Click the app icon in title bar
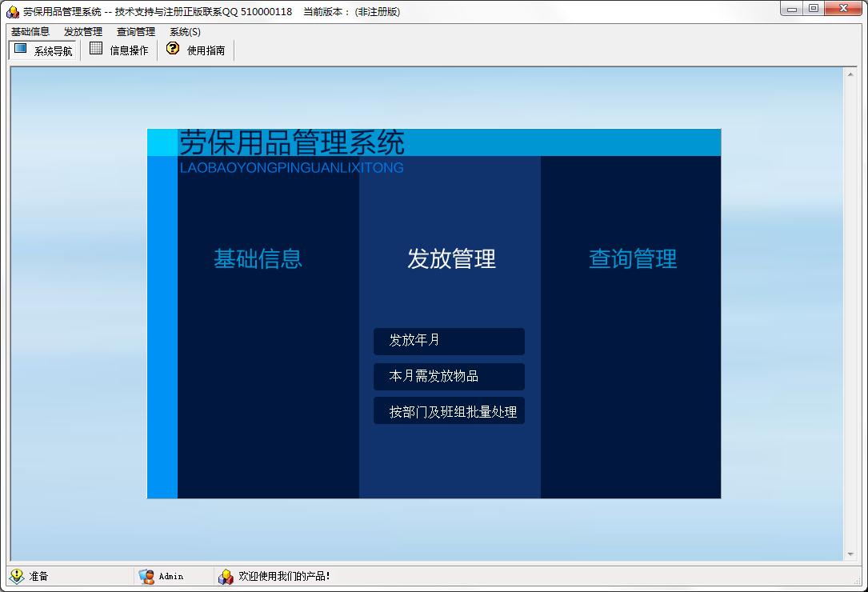Viewport: 868px width, 592px height. click(12, 12)
